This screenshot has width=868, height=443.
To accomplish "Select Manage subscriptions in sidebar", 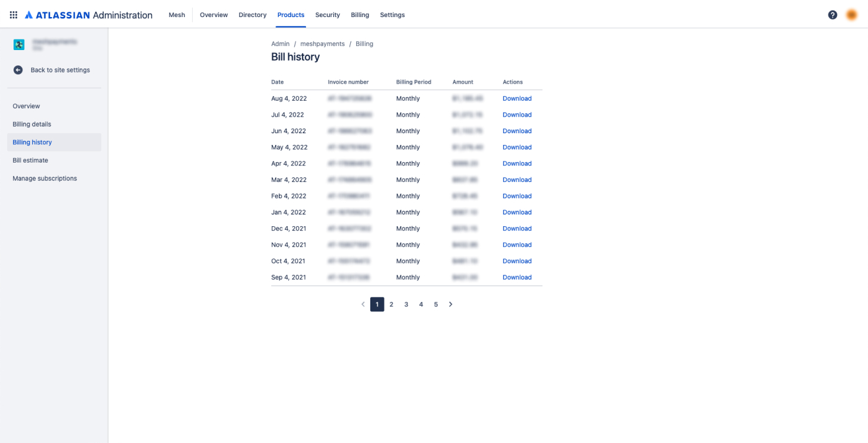I will [45, 178].
